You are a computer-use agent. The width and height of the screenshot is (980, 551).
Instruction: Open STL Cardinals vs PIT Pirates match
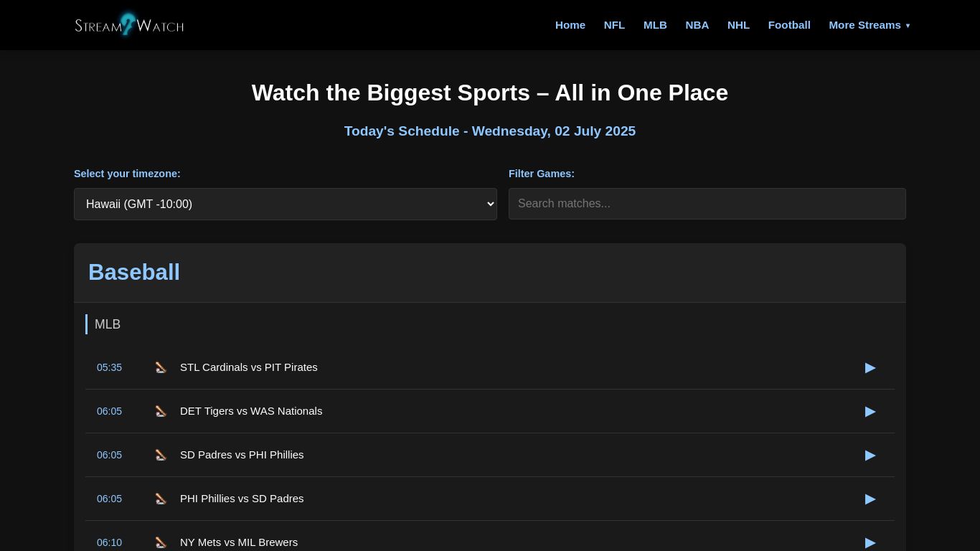[x=249, y=367]
